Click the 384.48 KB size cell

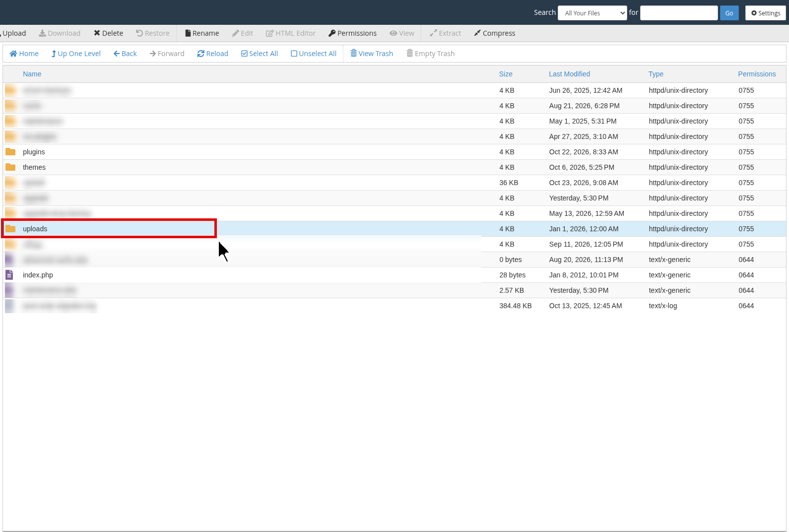pyautogui.click(x=516, y=306)
